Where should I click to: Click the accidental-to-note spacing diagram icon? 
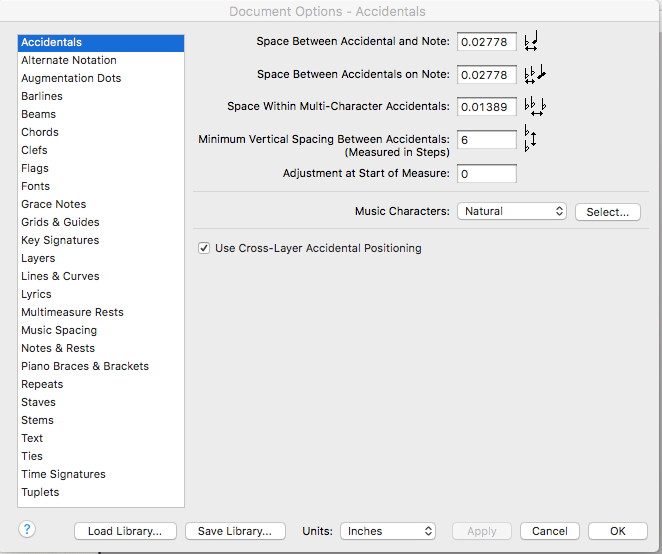click(531, 42)
